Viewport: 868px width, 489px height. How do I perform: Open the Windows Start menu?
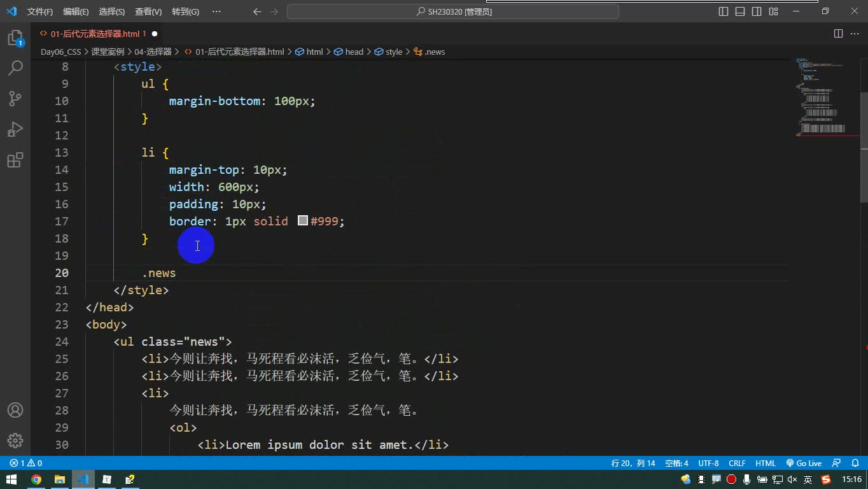pyautogui.click(x=11, y=479)
